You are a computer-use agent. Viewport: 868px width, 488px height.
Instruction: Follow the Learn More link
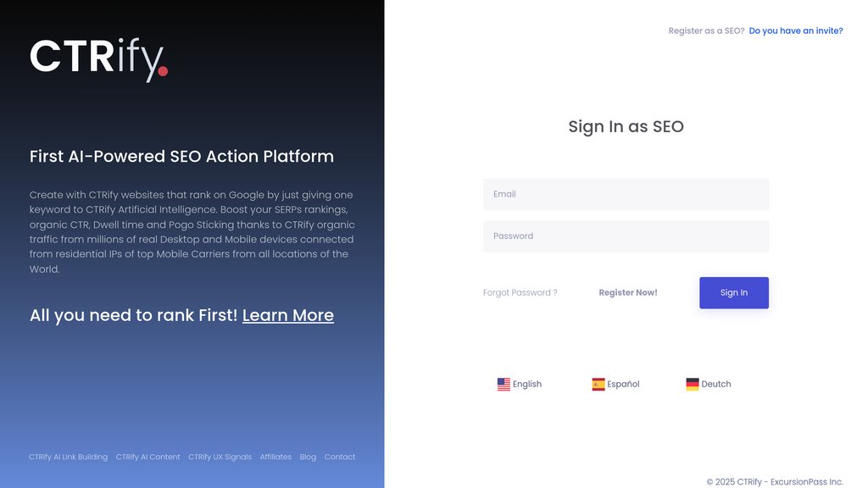point(288,315)
